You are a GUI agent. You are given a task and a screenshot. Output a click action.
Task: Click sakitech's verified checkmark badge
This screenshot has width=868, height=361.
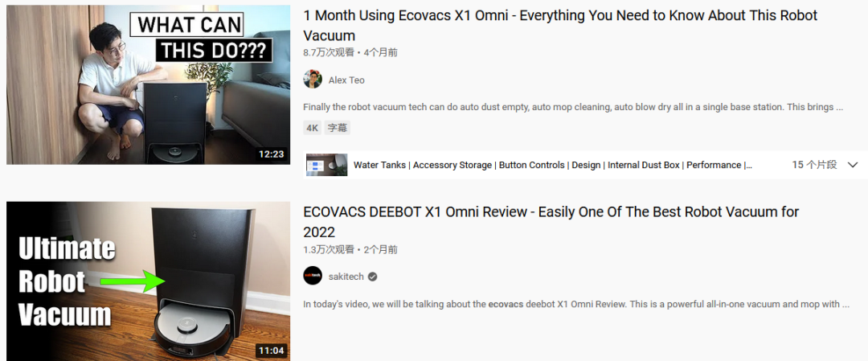(x=373, y=277)
